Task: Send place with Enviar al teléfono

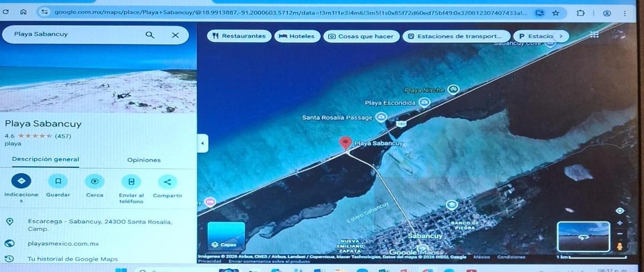Action: (x=131, y=181)
